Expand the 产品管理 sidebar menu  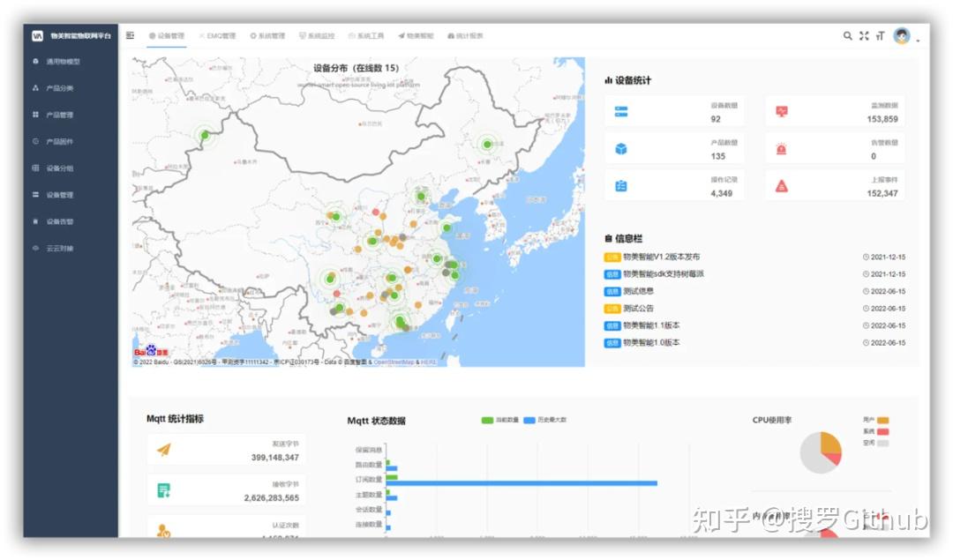pyautogui.click(x=59, y=115)
